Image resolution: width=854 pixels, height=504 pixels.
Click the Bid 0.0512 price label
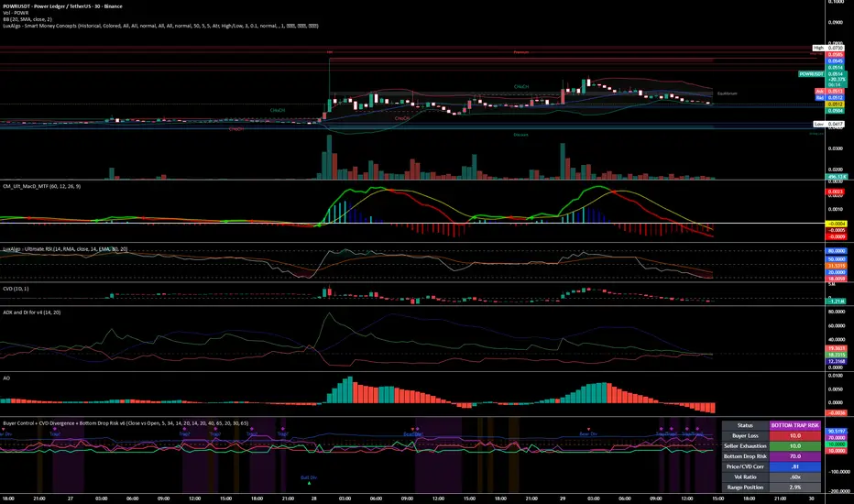(x=829, y=98)
